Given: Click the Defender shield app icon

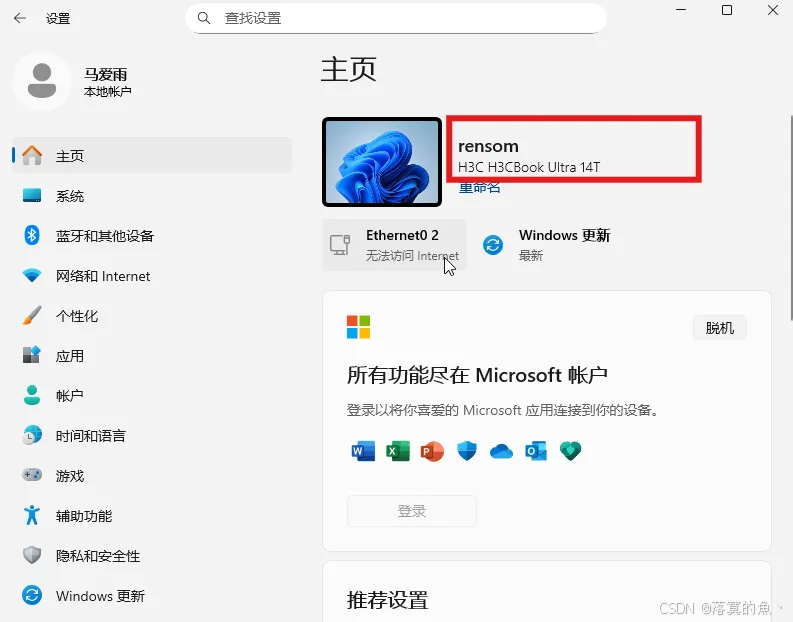Looking at the screenshot, I should (x=467, y=451).
